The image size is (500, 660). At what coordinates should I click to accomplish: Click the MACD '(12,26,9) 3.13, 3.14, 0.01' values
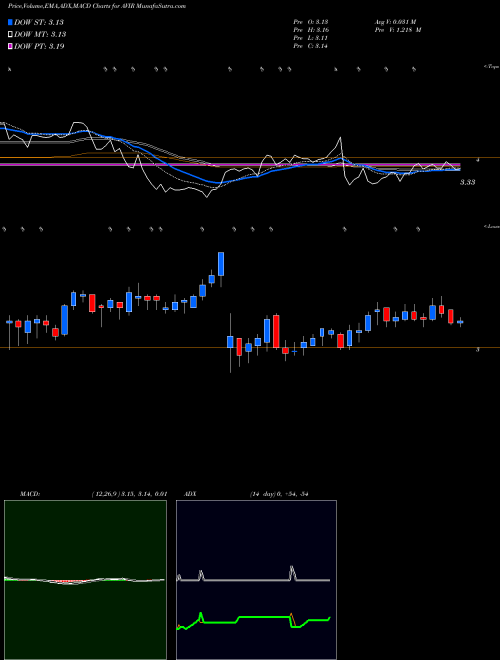coord(130,494)
